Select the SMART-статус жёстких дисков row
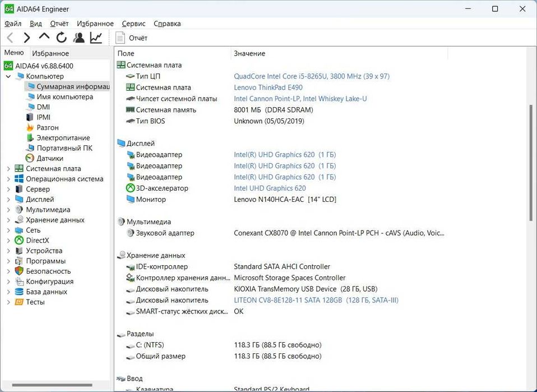 click(x=281, y=311)
